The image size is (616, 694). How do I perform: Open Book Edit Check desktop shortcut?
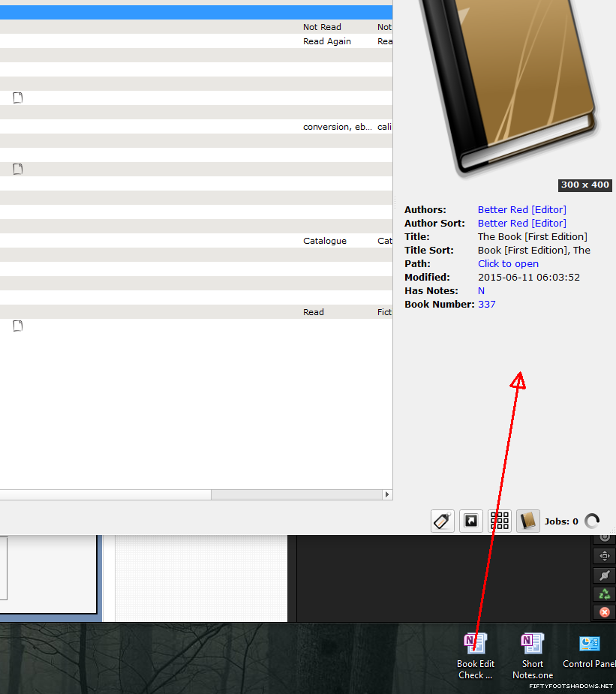(476, 656)
